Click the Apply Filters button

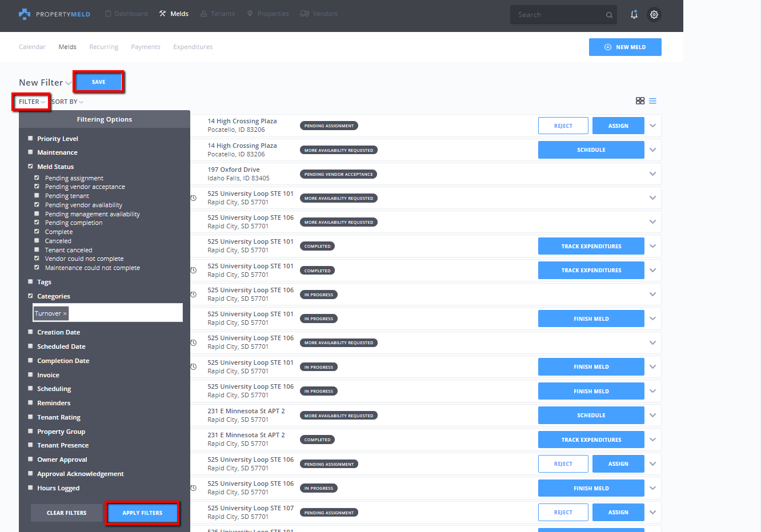[x=142, y=513]
